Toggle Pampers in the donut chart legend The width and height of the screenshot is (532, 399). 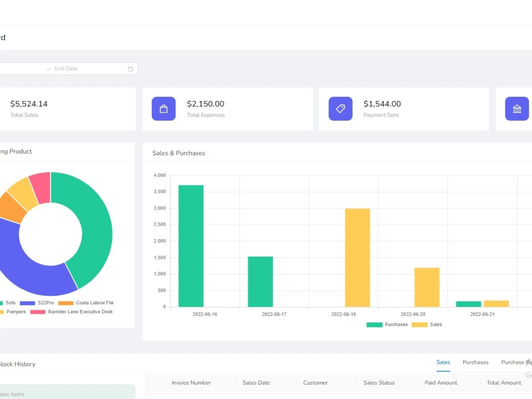pyautogui.click(x=14, y=311)
